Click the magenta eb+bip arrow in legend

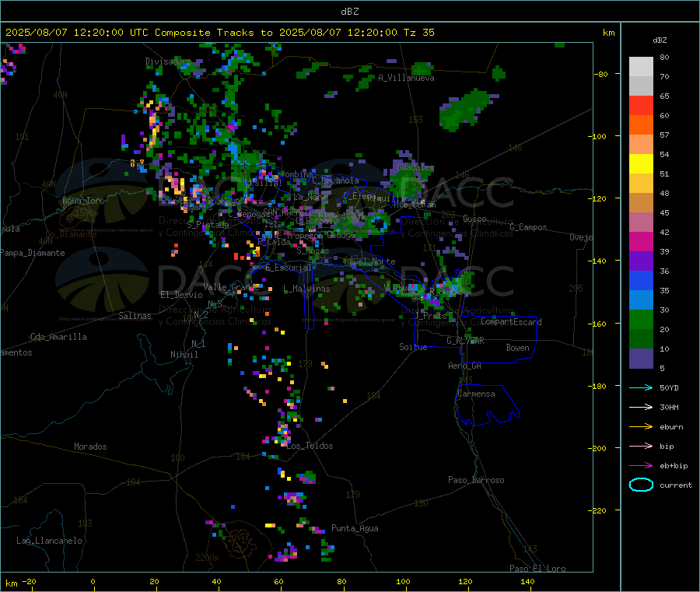[x=641, y=465]
